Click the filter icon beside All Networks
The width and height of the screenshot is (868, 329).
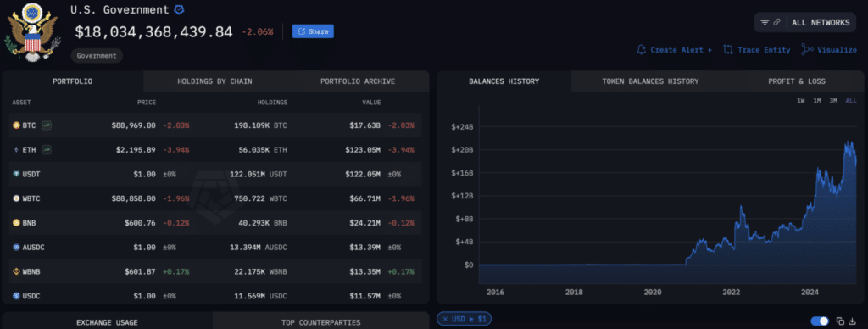[765, 23]
